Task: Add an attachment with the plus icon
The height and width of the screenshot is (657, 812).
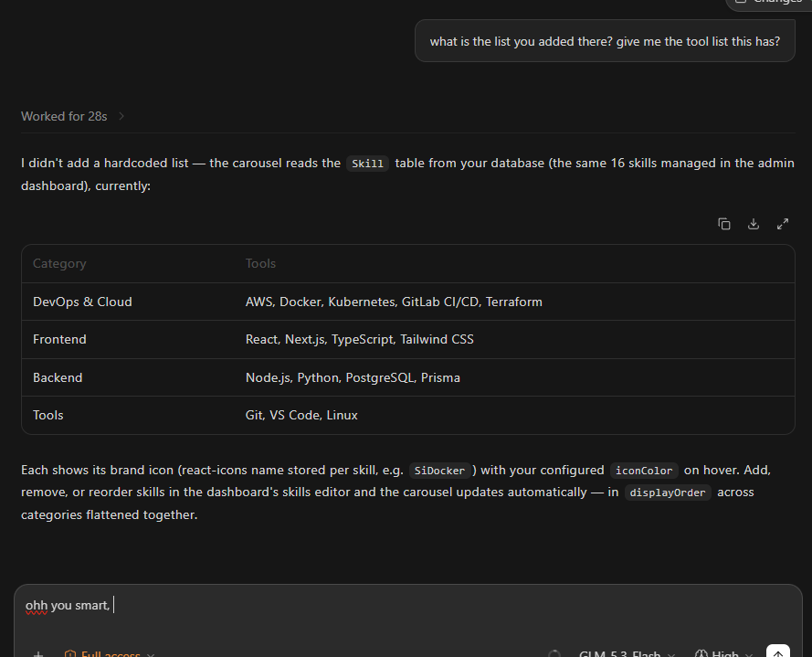Action: [37, 654]
